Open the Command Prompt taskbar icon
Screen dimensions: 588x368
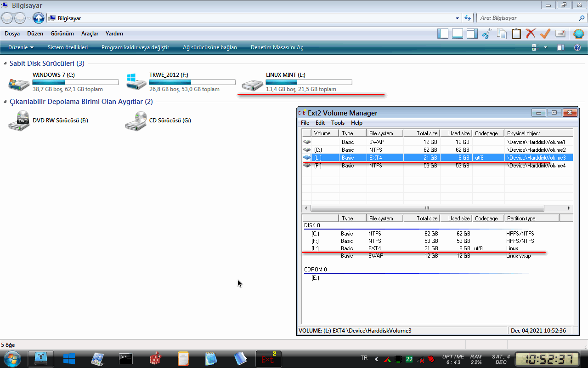coord(126,359)
